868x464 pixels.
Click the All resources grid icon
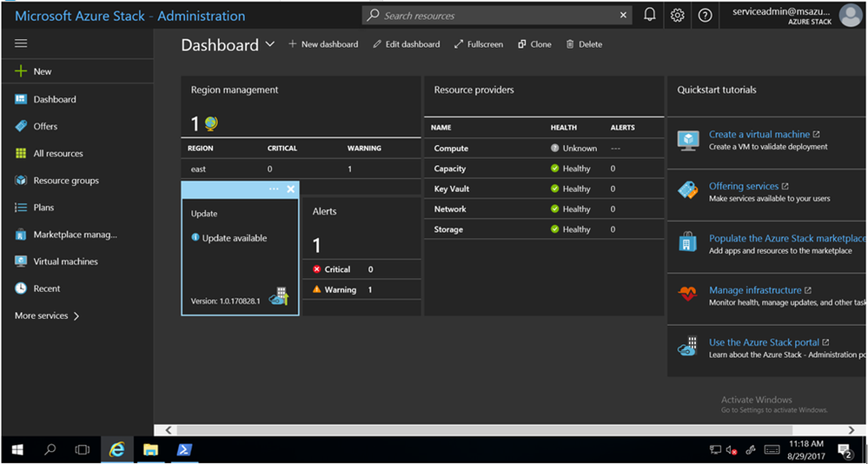[21, 154]
